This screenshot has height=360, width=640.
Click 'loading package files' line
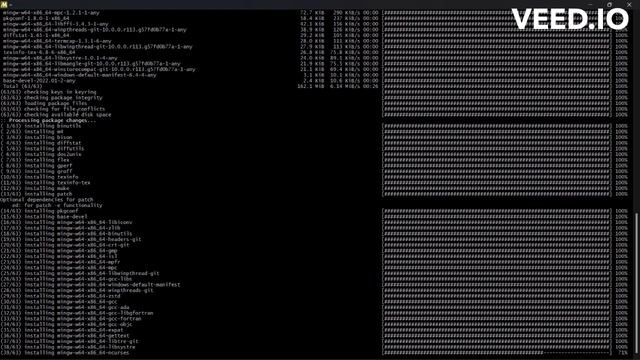point(44,103)
